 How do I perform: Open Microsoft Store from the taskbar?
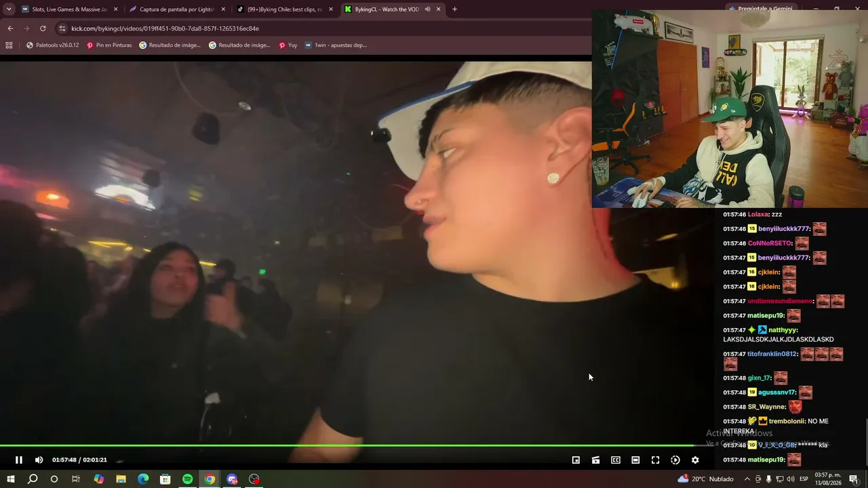tap(165, 479)
